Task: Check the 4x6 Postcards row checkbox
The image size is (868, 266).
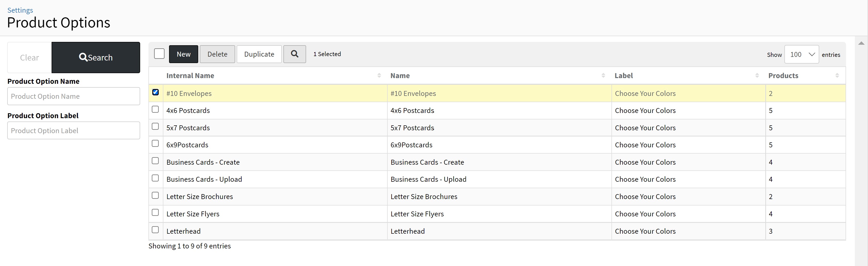Action: coord(155,109)
